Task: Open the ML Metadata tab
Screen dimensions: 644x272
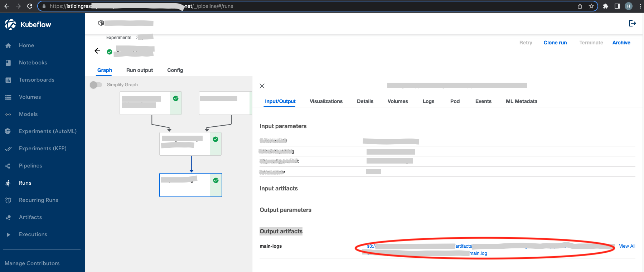Action: click(522, 101)
